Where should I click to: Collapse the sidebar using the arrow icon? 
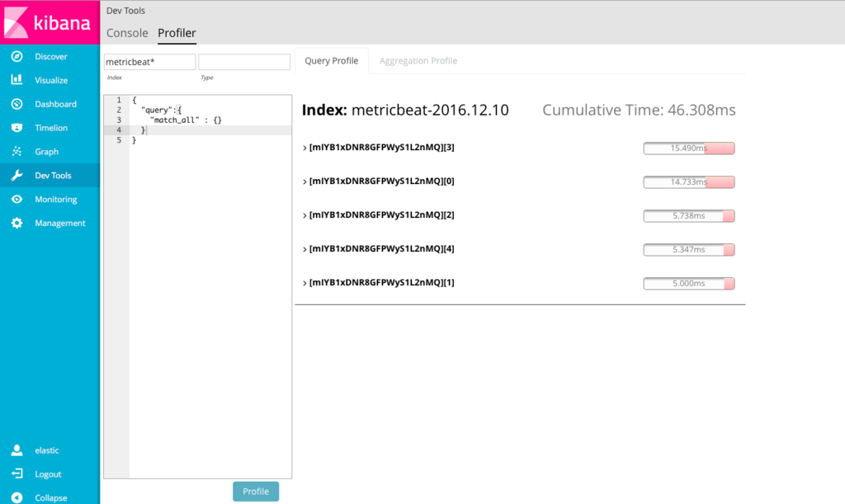point(17,497)
